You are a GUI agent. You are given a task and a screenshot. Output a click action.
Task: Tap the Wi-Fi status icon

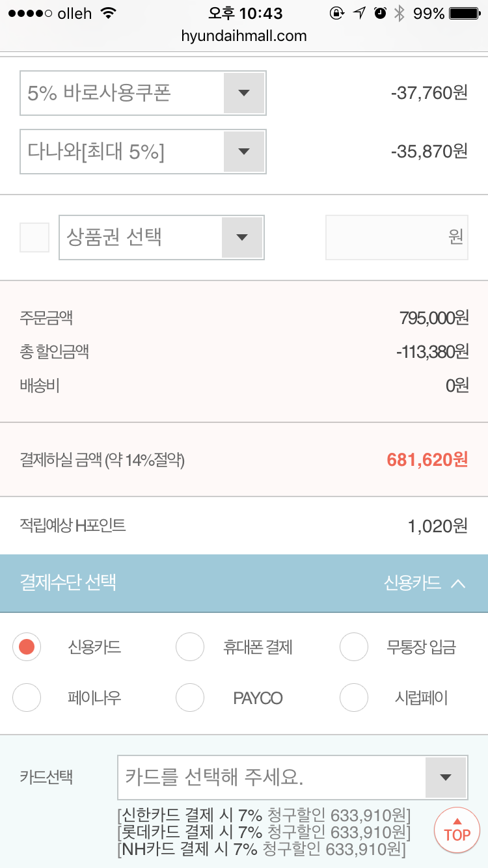pos(109,14)
